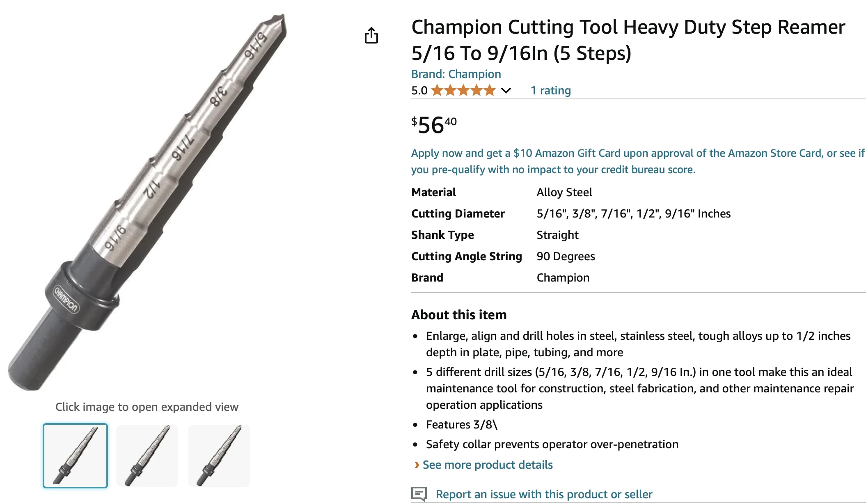Click the product title heading text
This screenshot has width=866, height=504.
(628, 40)
